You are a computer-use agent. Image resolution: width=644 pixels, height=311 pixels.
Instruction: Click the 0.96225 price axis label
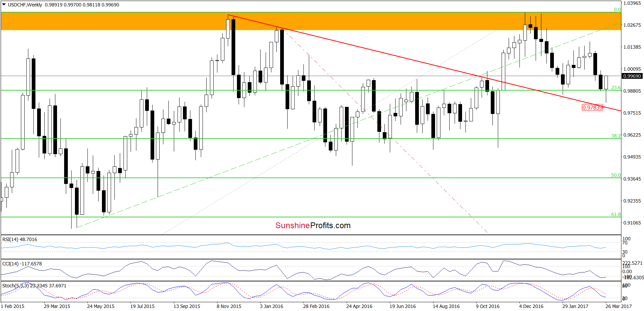point(632,135)
